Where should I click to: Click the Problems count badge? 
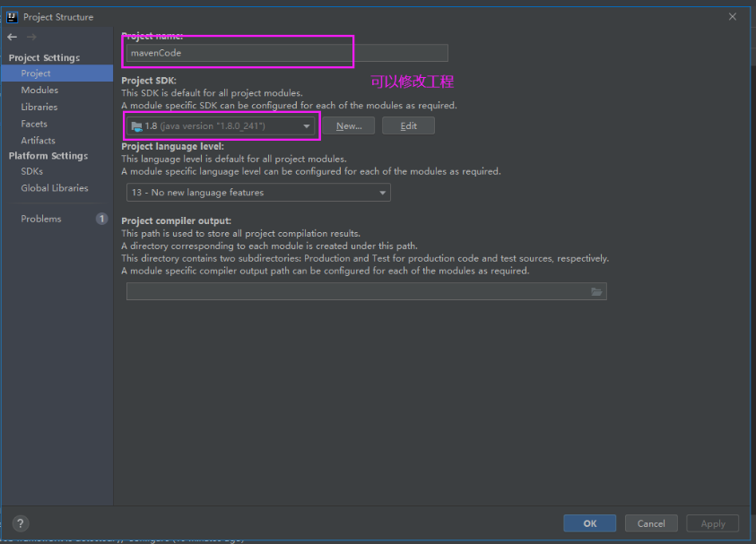pos(101,219)
